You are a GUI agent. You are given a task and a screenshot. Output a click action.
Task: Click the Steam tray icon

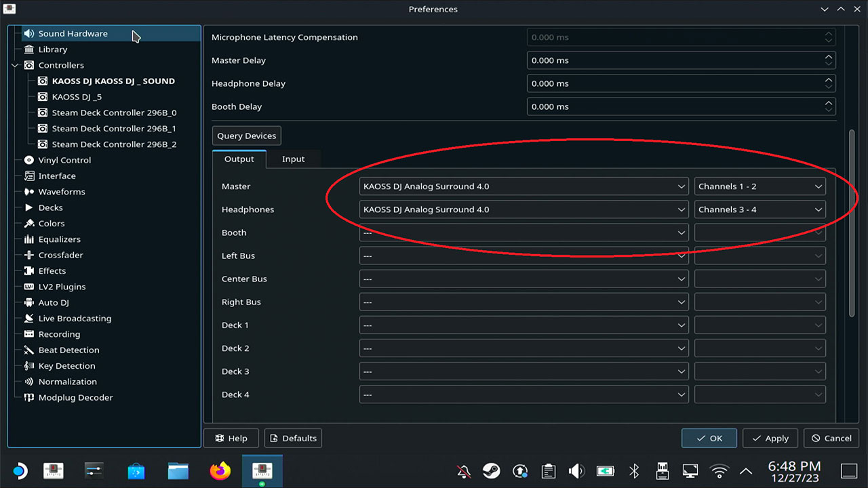pyautogui.click(x=491, y=471)
